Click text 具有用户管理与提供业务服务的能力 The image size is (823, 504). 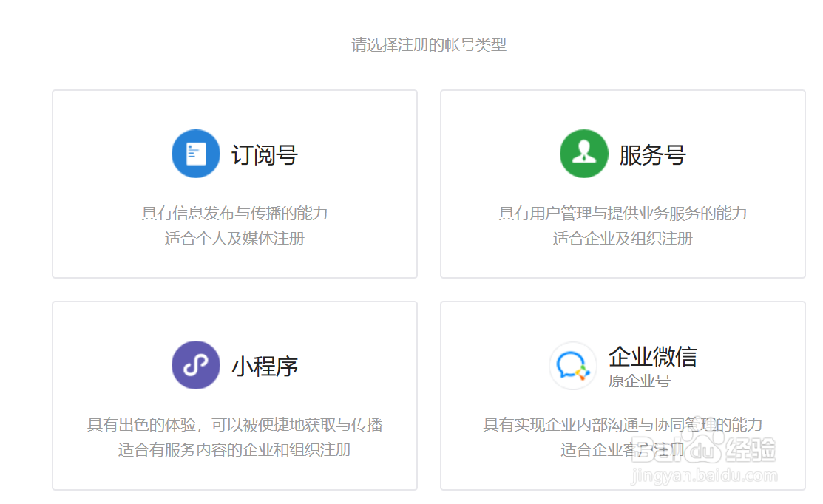click(623, 214)
